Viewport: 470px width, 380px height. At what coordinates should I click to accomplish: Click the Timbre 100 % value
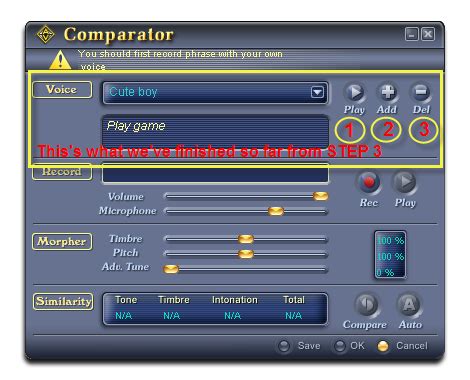[390, 240]
